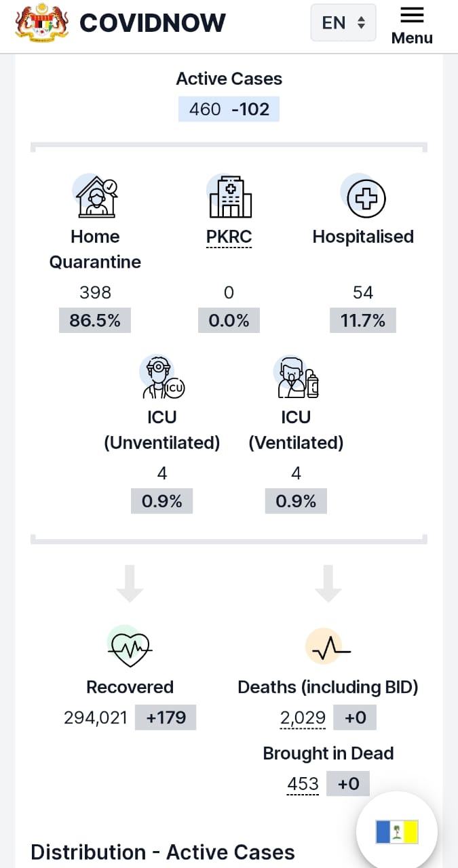The image size is (458, 868).
Task: Click the Active Cases 460 -102 badge
Action: (229, 109)
